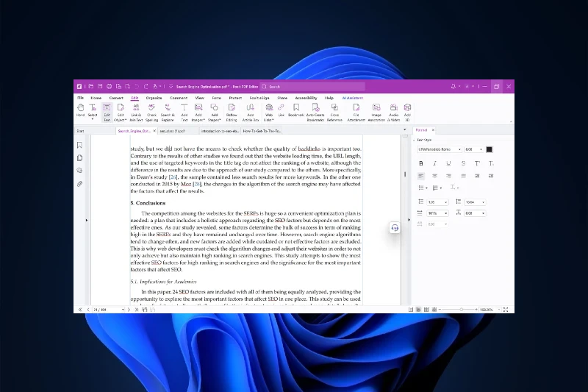The image size is (588, 392).
Task: Click the text color swatch
Action: [489, 149]
